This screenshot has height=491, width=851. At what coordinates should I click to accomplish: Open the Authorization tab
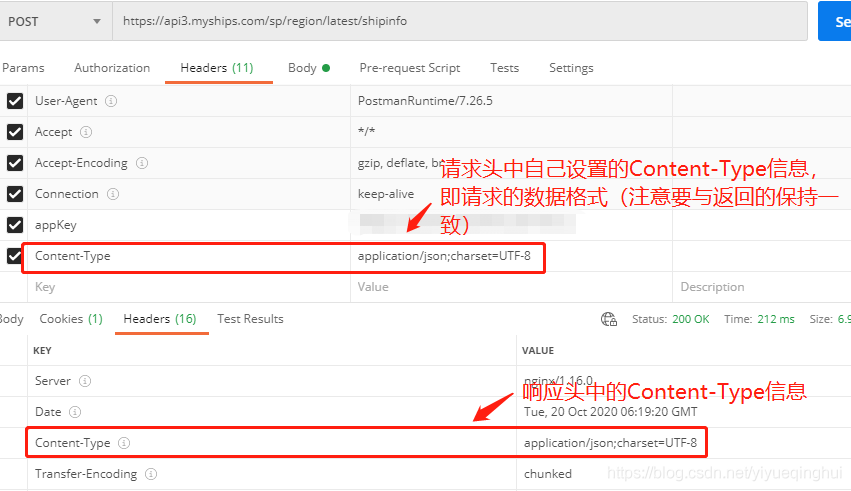(x=112, y=68)
